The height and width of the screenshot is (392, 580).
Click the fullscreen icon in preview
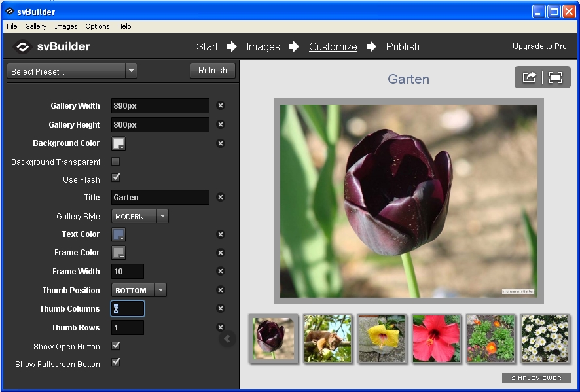[x=556, y=77]
